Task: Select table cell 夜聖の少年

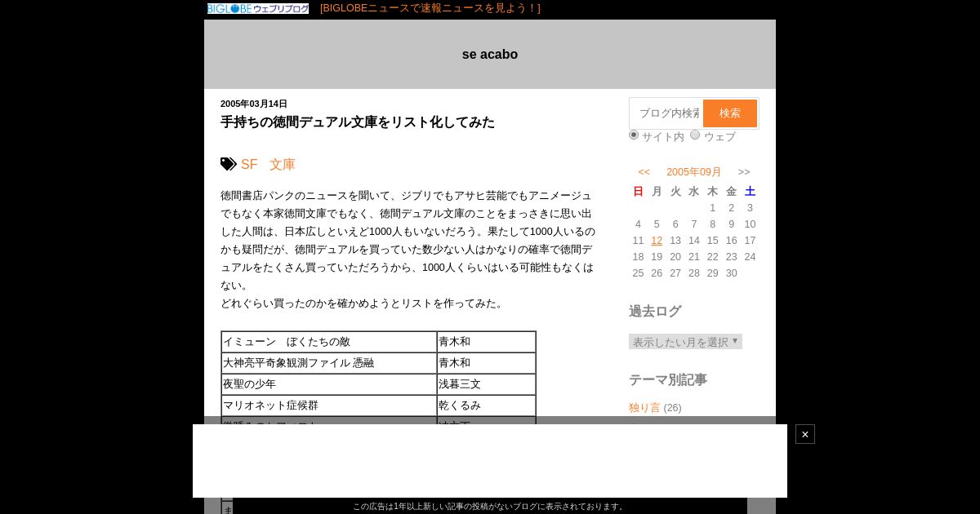Action: 329,384
